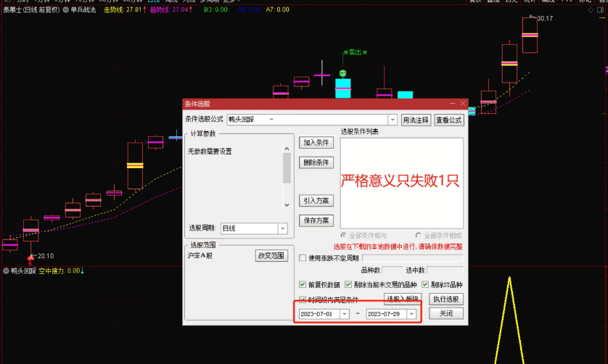Click the 30.17 high price label
608x364 pixels.
point(545,18)
